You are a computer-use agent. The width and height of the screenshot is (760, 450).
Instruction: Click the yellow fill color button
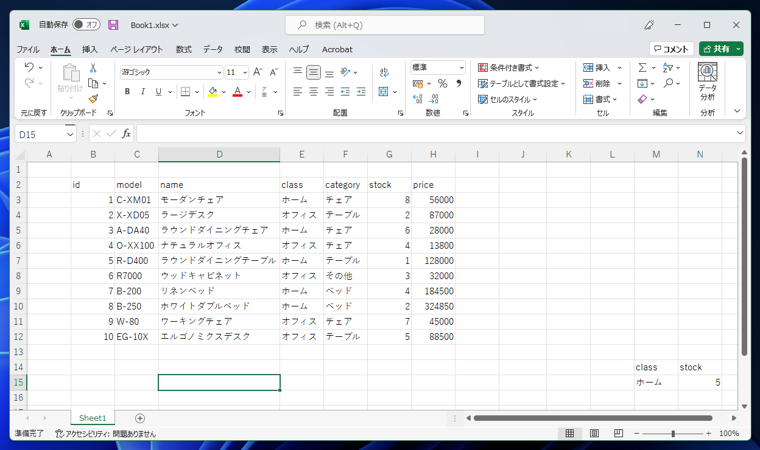tap(213, 92)
